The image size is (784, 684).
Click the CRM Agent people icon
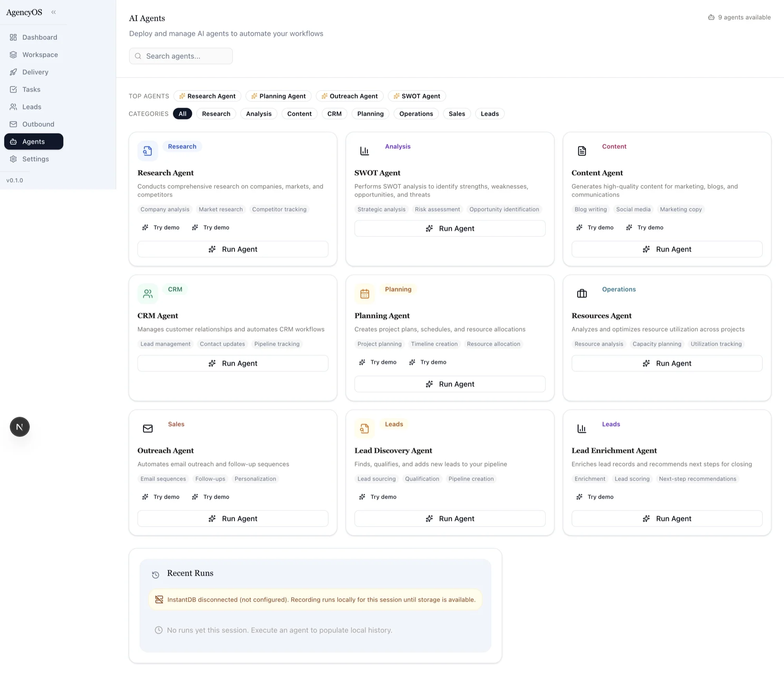(x=147, y=294)
